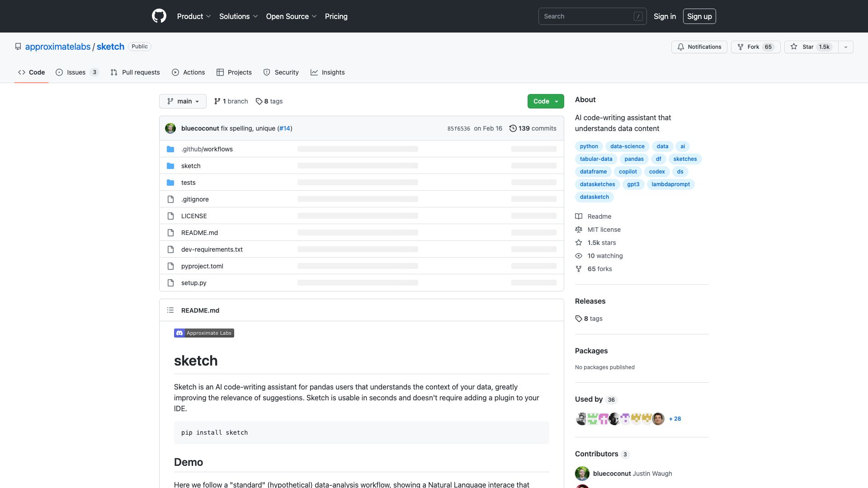Click the book icon next to Readme
Viewport: 868px width, 488px height.
[x=579, y=216]
